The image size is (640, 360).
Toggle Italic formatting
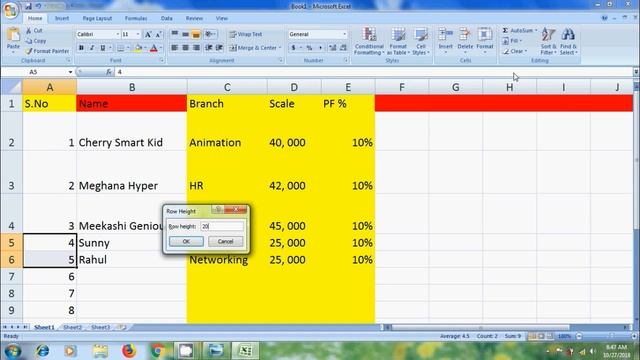click(92, 48)
